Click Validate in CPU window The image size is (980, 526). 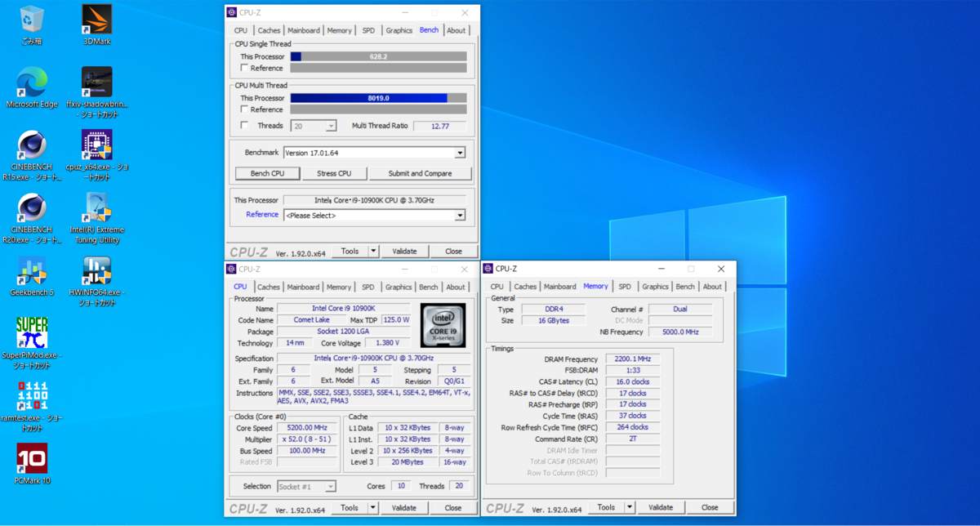(x=404, y=507)
